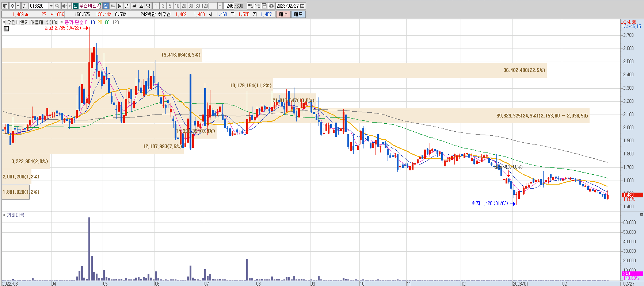Screen dimensions: 644x286
Task: Click the panel layout icon at toolbar start
Action: point(5,6)
